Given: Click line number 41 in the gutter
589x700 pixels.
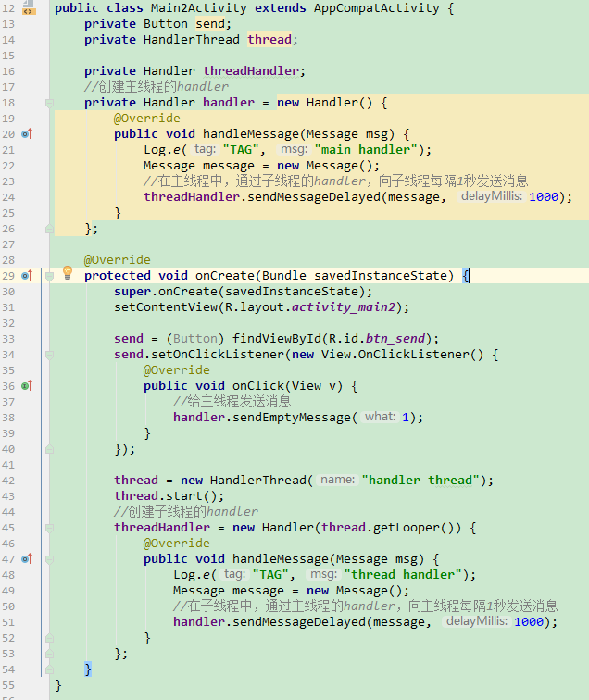Looking at the screenshot, I should click(8, 465).
